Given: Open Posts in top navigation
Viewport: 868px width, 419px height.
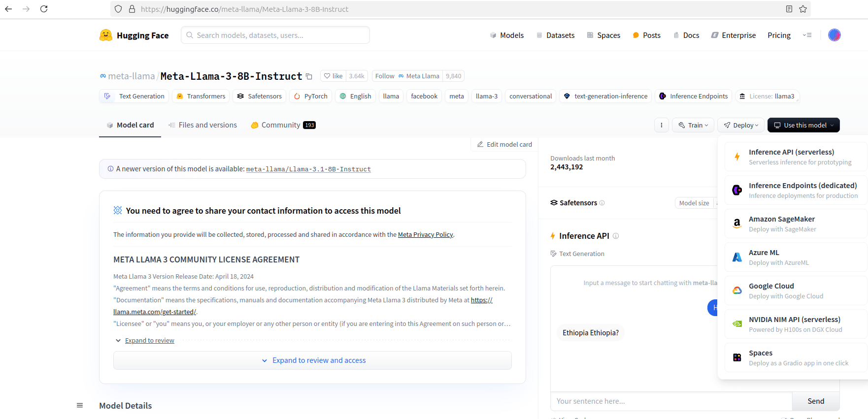Looking at the screenshot, I should pyautogui.click(x=646, y=35).
